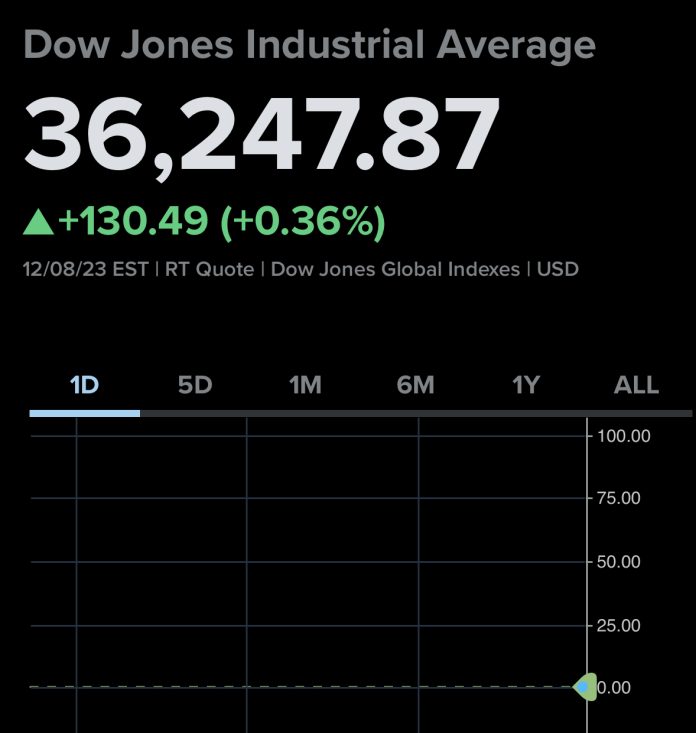Click the 100.00 y-axis label
696x733 pixels.
click(623, 436)
